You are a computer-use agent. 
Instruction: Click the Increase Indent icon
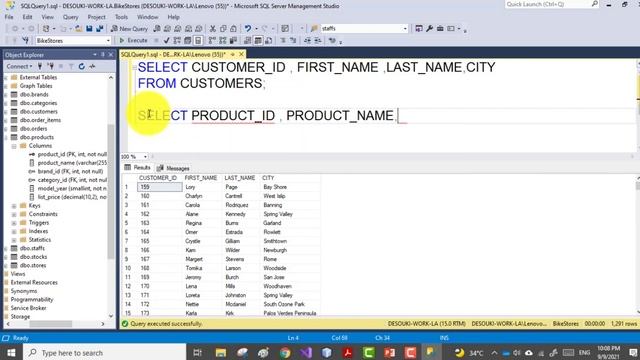pyautogui.click(x=318, y=40)
